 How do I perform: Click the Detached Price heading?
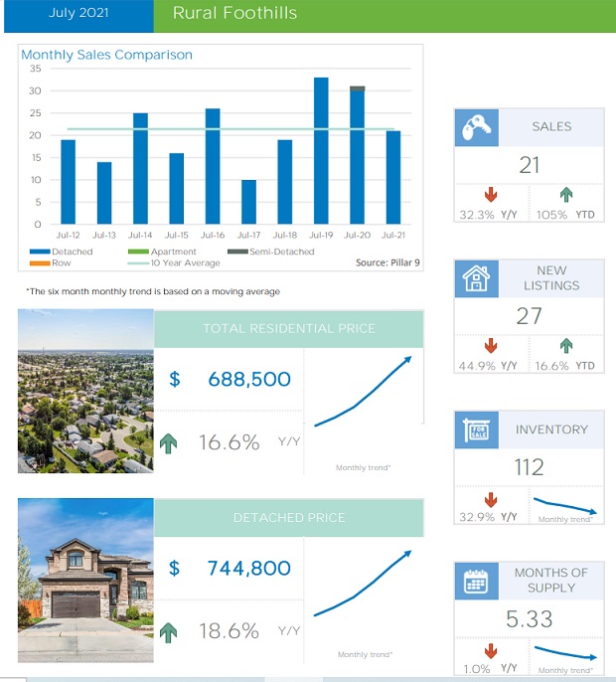click(x=288, y=517)
